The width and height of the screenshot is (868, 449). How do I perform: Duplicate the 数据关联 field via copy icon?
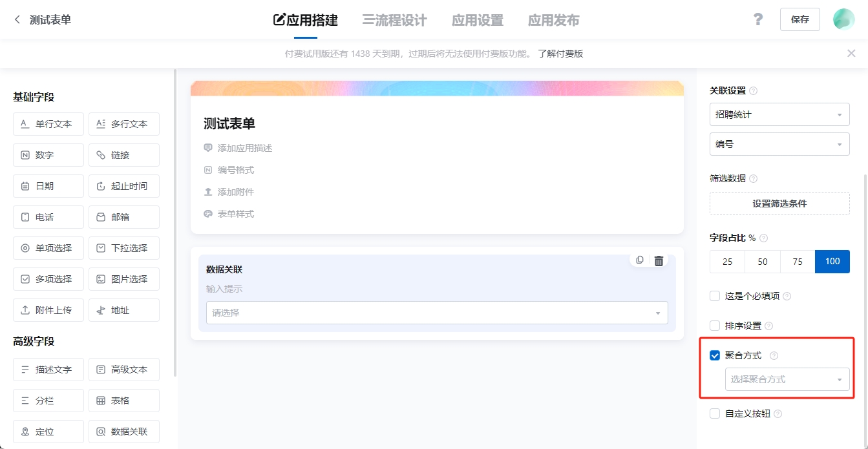[639, 260]
